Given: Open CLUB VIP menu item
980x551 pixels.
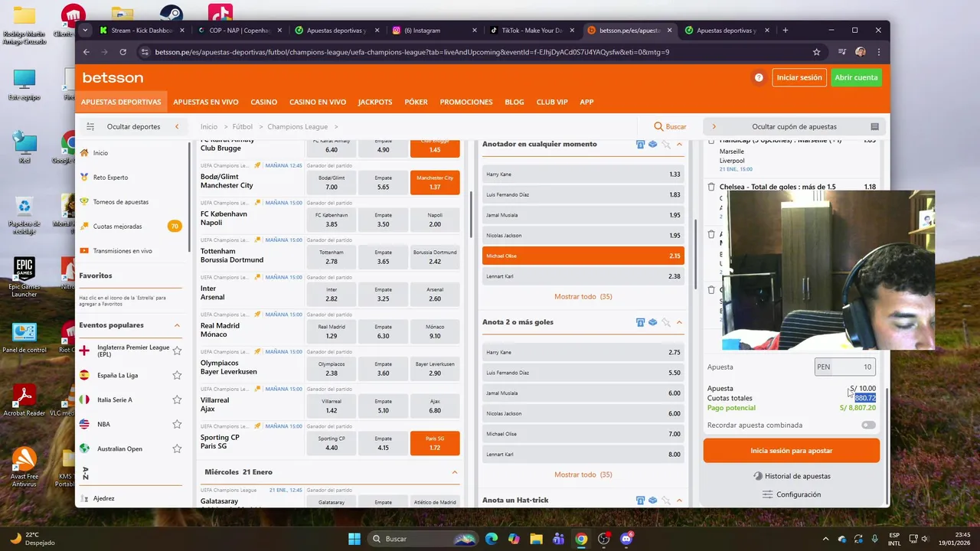Looking at the screenshot, I should 552,102.
